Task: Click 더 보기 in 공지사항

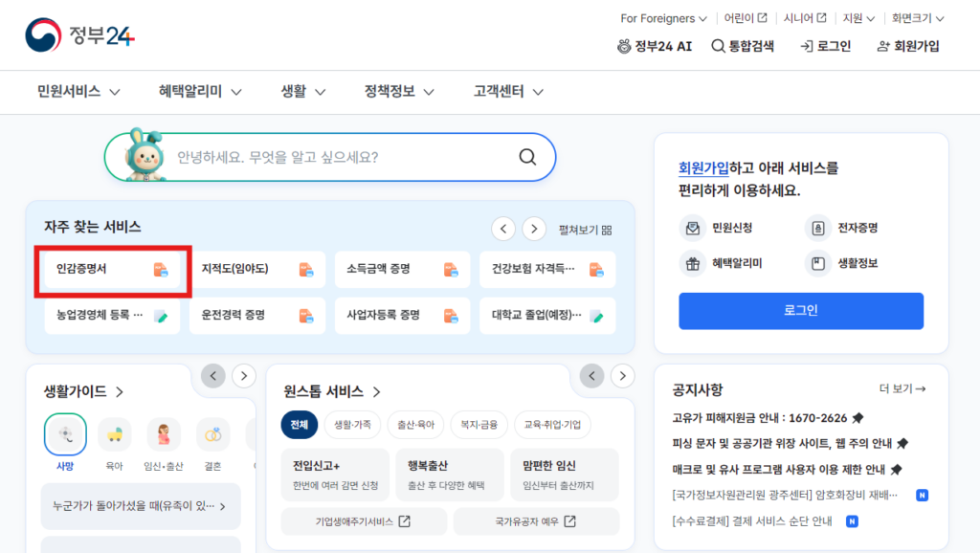Action: (902, 388)
